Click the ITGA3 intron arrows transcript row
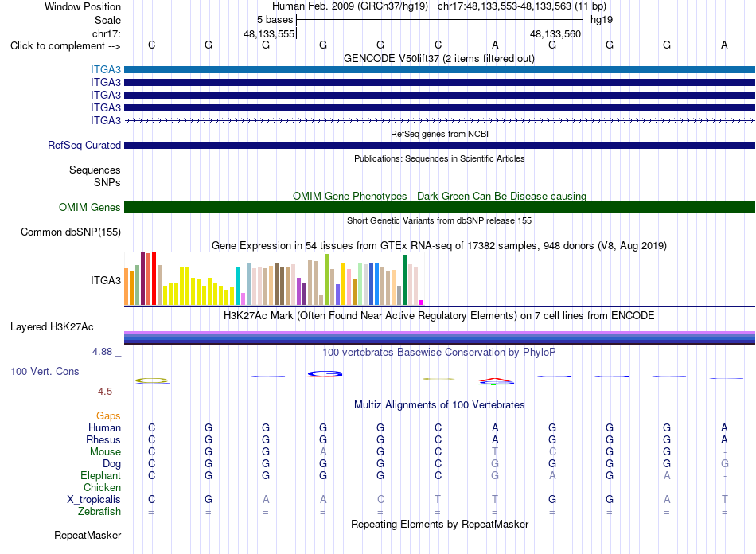The image size is (756, 554). pyautogui.click(x=439, y=120)
